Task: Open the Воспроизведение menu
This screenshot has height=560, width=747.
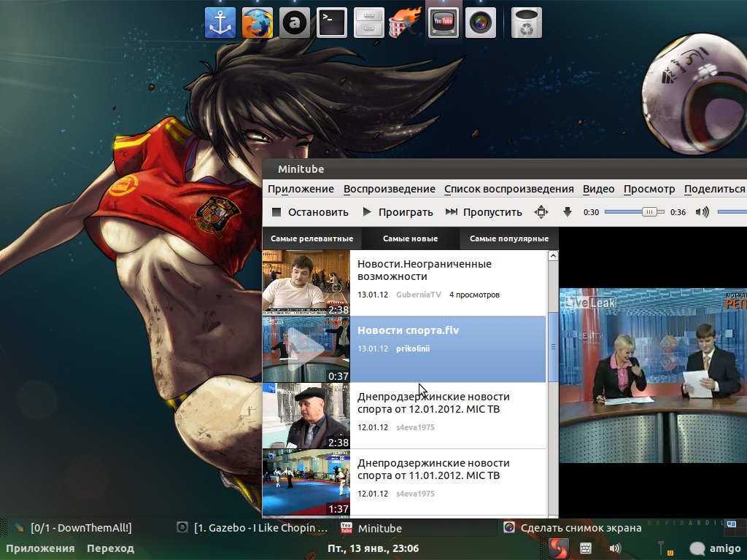Action: tap(390, 189)
